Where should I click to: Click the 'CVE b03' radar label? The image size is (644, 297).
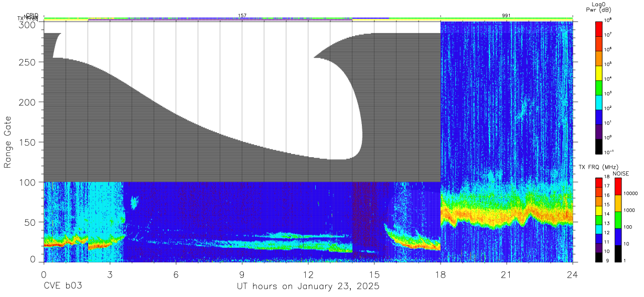pyautogui.click(x=63, y=287)
